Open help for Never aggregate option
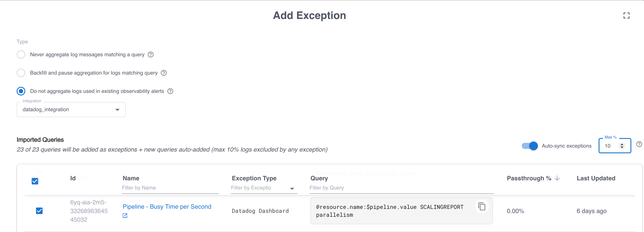The height and width of the screenshot is (232, 644). pyautogui.click(x=150, y=55)
